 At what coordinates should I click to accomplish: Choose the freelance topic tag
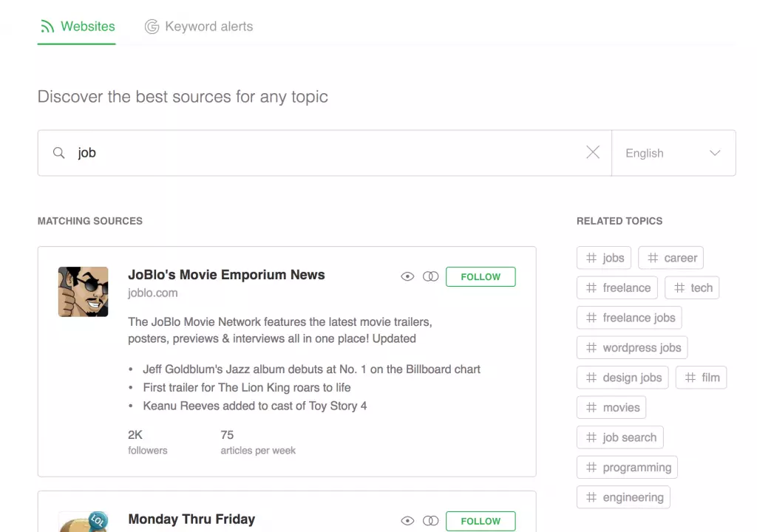[x=617, y=287]
